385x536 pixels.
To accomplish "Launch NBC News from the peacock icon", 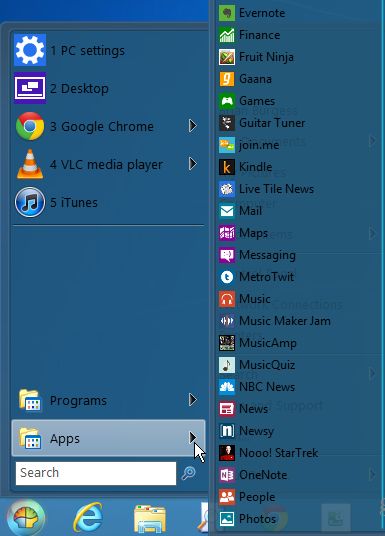I will (227, 387).
